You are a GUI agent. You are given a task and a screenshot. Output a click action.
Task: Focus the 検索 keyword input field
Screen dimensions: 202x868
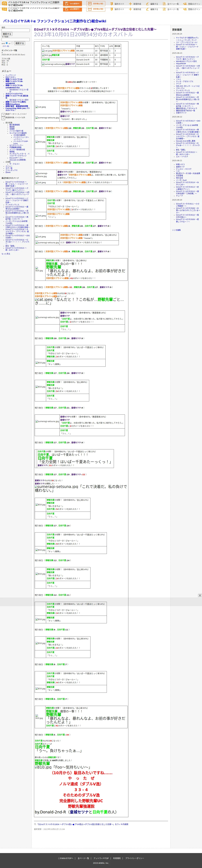point(15,30)
